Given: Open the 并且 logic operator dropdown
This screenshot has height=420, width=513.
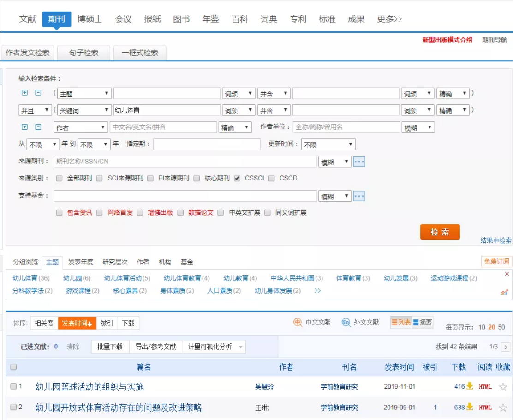Looking at the screenshot, I should [x=35, y=110].
